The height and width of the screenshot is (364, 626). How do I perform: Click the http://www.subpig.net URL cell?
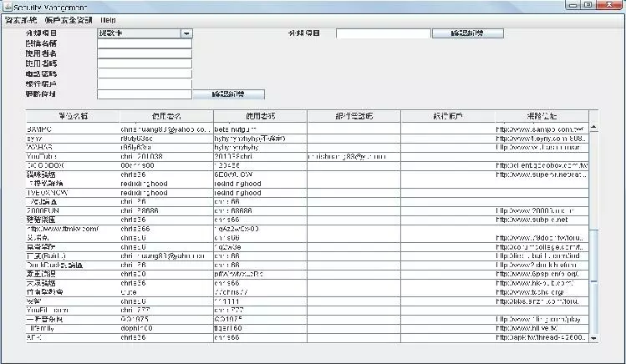point(542,220)
